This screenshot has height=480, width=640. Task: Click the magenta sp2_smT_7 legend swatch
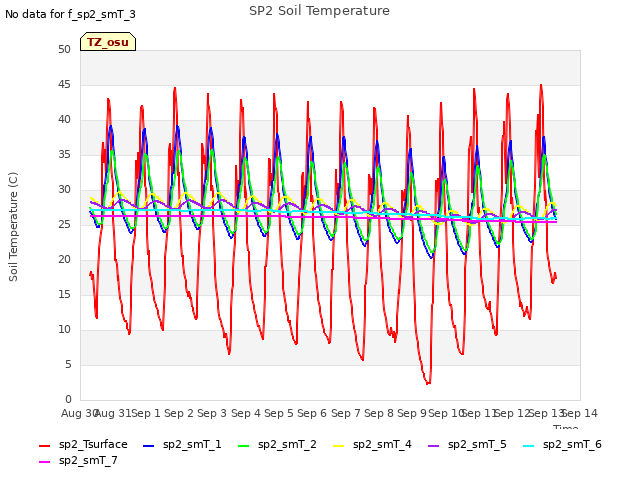[44, 462]
